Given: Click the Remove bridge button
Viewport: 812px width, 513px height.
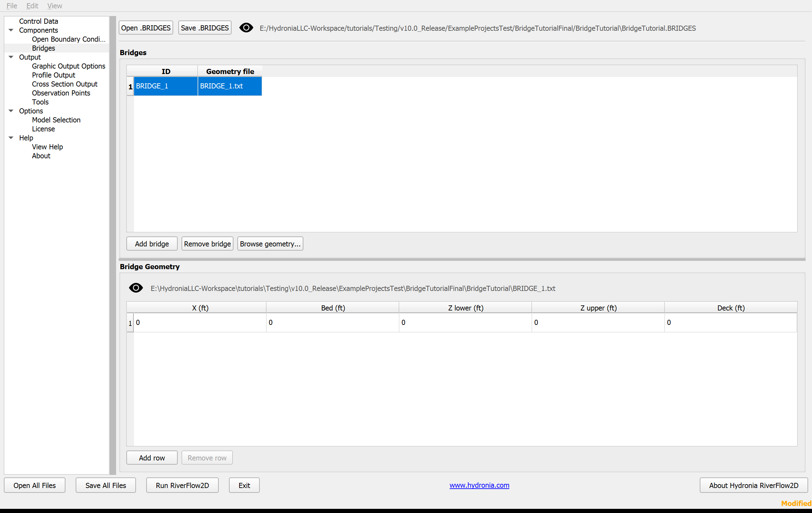Looking at the screenshot, I should [x=207, y=244].
